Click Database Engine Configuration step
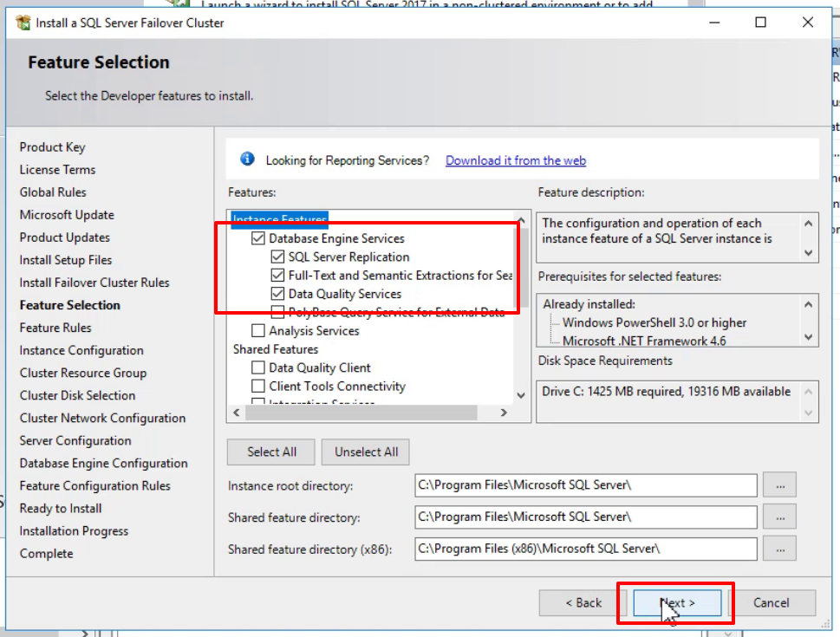The height and width of the screenshot is (637, 840). pyautogui.click(x=104, y=463)
